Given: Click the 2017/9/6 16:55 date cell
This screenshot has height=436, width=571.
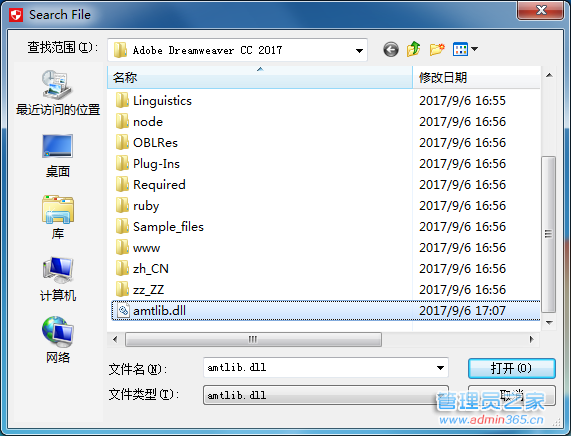Looking at the screenshot, I should [x=462, y=101].
